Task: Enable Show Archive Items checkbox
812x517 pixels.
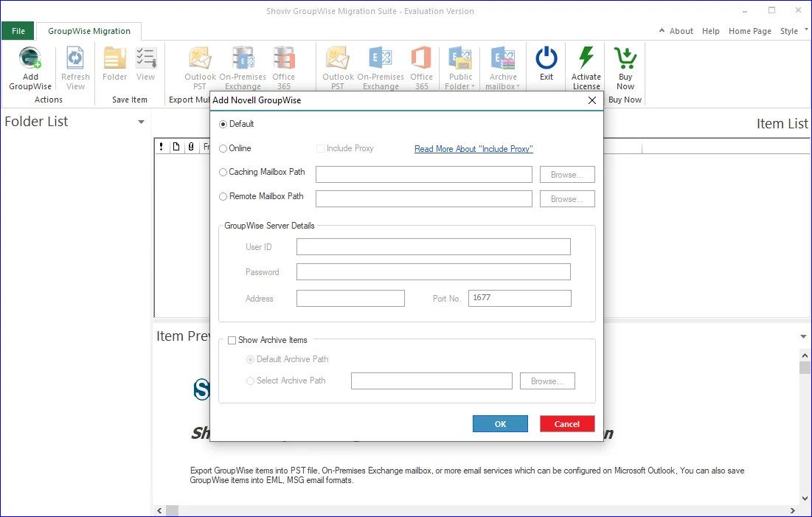Action: coord(232,340)
